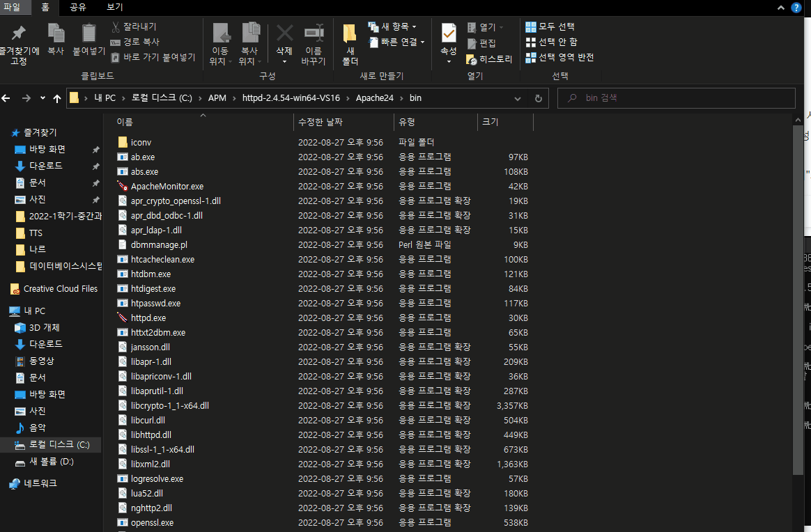Viewport: 811px width, 532px height.
Task: Select openssl.exe application icon
Action: [123, 522]
